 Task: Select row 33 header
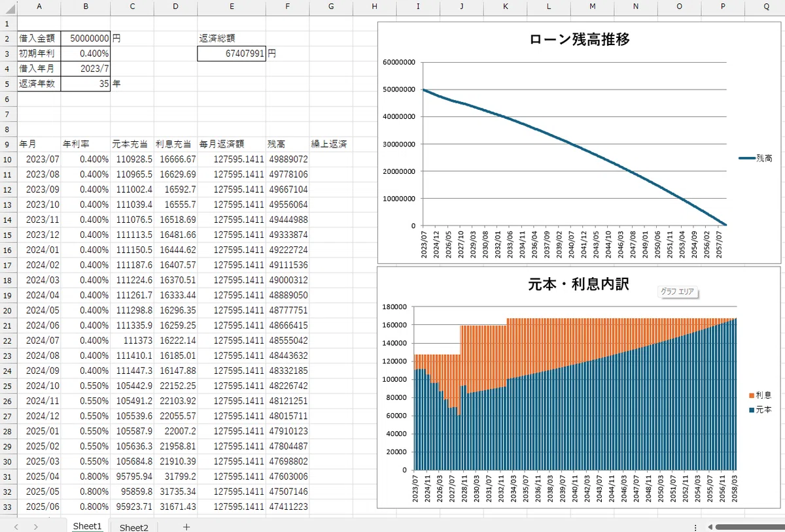coord(8,507)
